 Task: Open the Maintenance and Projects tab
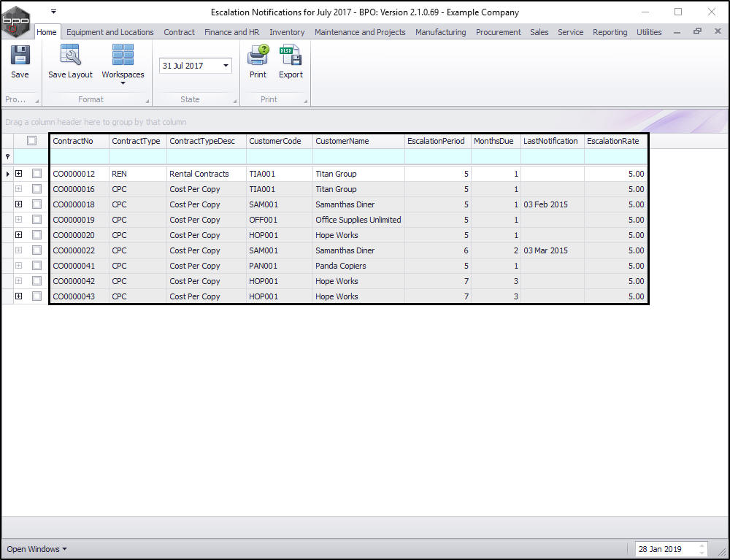(x=360, y=32)
